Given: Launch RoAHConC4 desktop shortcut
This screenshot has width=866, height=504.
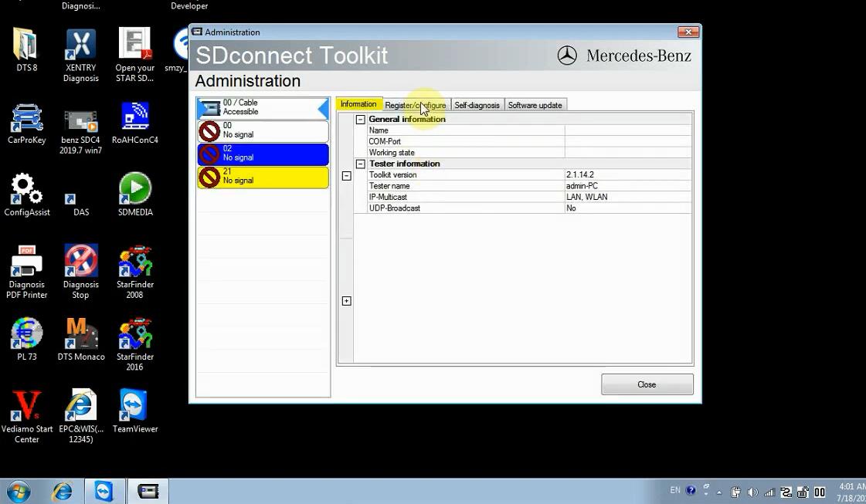Looking at the screenshot, I should pos(134,123).
